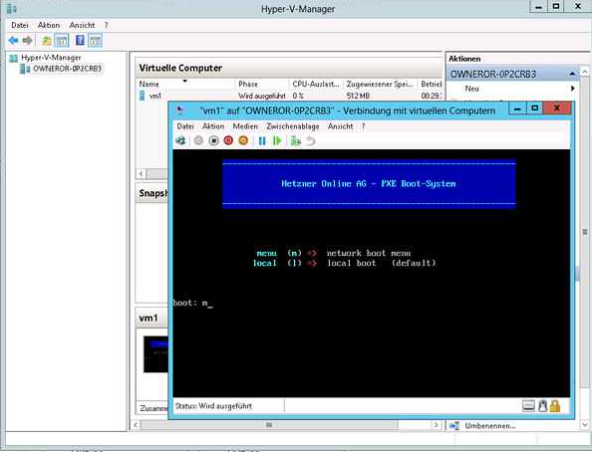Click the lock status icon in vm1 window
This screenshot has height=452, width=592.
555,406
